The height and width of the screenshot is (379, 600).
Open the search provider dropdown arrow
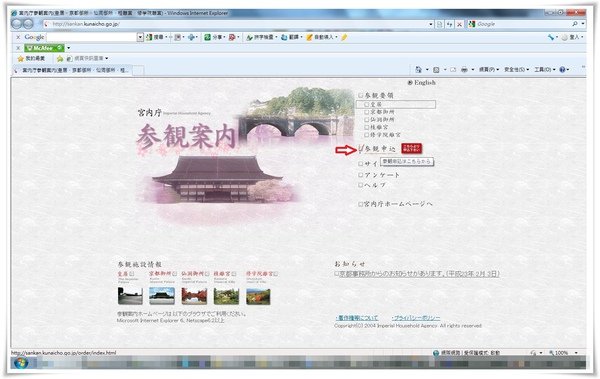click(583, 24)
